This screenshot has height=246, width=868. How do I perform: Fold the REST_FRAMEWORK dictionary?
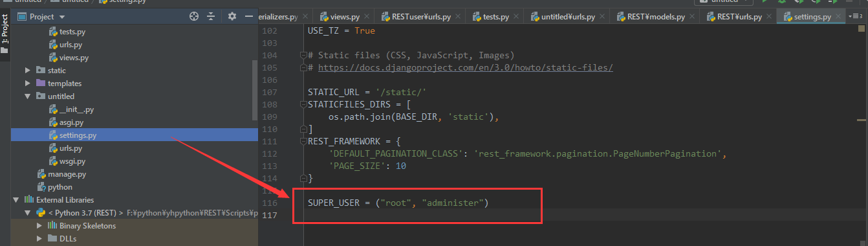[303, 141]
